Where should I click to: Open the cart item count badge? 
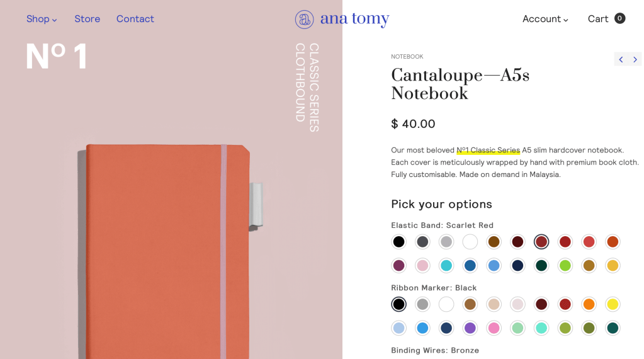pyautogui.click(x=620, y=18)
